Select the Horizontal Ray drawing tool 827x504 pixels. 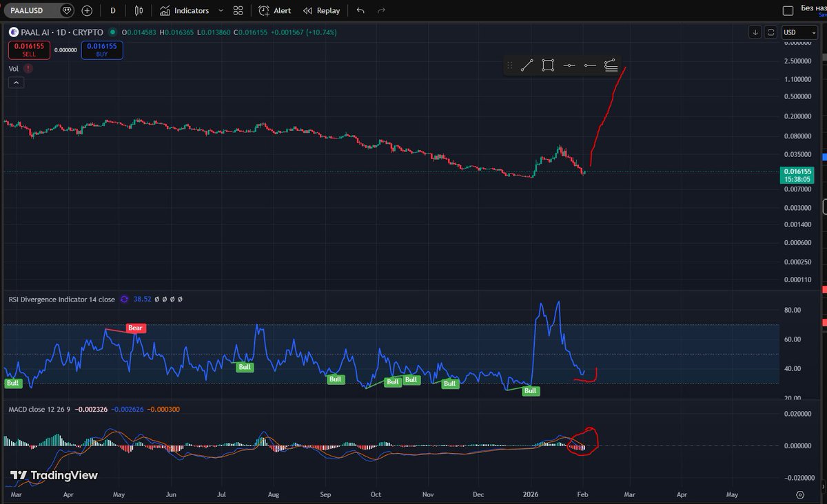point(590,65)
